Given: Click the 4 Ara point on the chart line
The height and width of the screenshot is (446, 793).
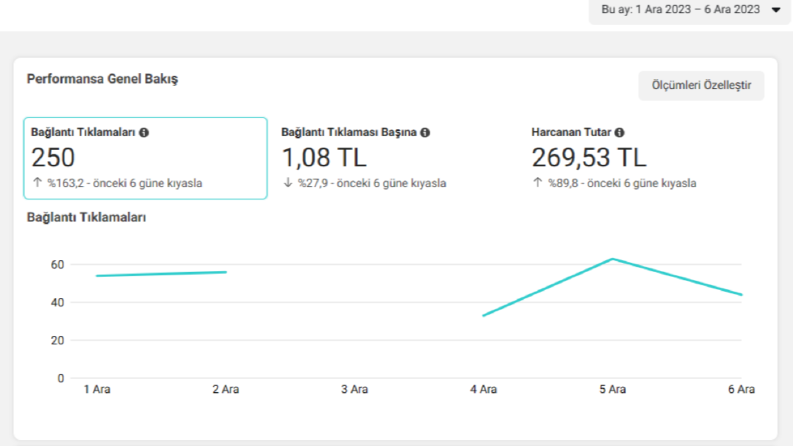Looking at the screenshot, I should coord(483,316).
